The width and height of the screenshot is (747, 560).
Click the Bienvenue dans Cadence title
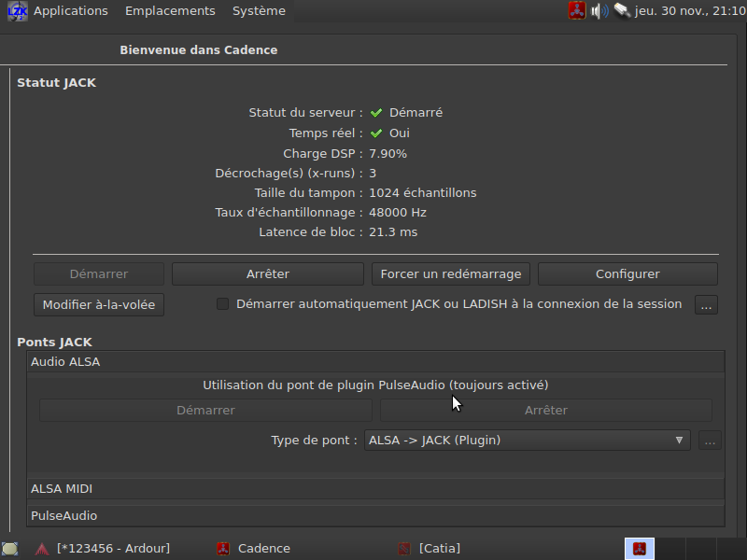(x=199, y=50)
